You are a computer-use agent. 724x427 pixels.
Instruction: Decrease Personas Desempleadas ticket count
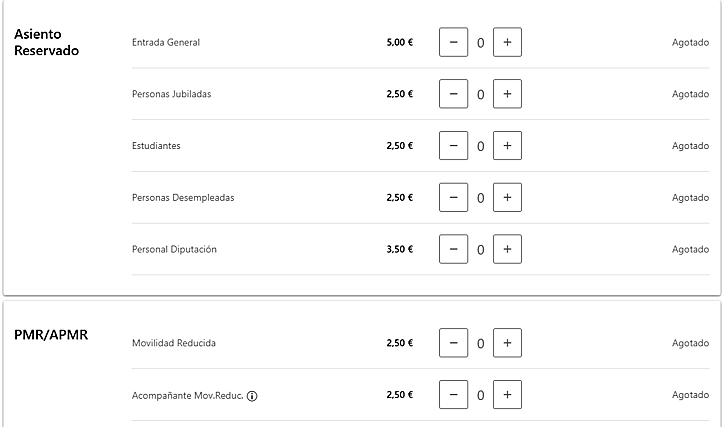coord(453,197)
